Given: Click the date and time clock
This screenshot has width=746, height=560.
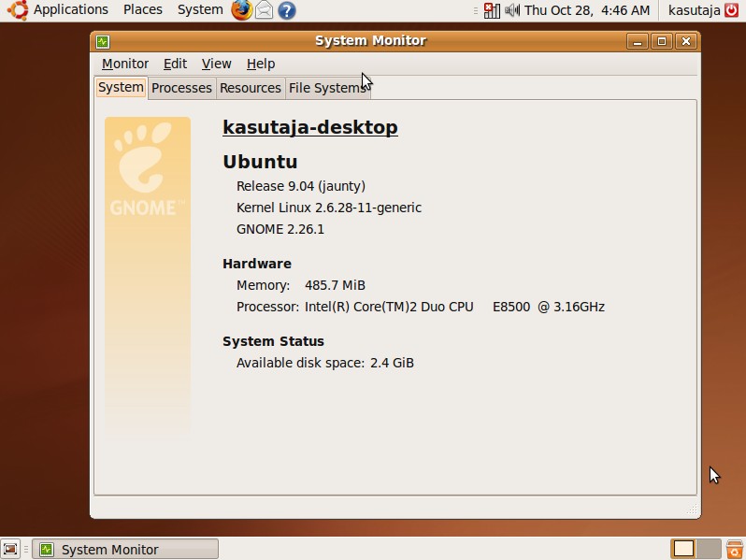Looking at the screenshot, I should pyautogui.click(x=587, y=10).
